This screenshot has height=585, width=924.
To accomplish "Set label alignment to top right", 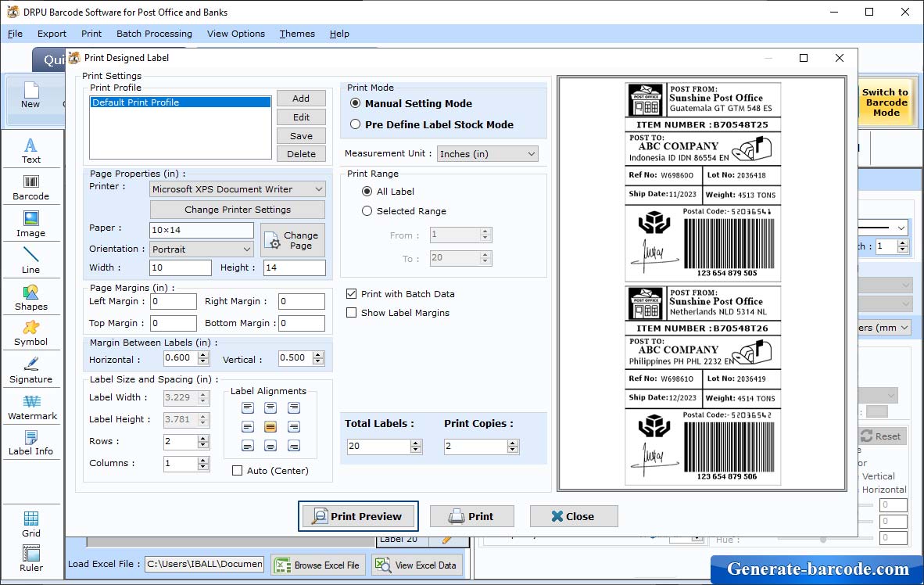I will coord(293,407).
